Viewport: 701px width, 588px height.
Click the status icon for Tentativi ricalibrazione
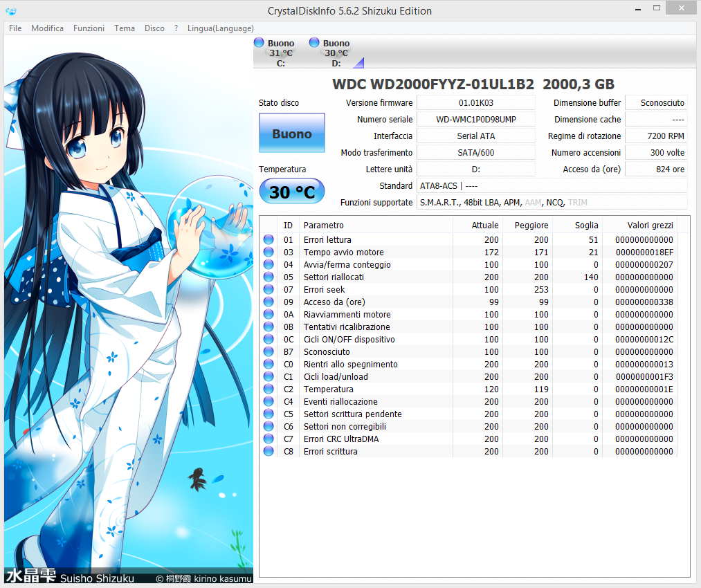pyautogui.click(x=268, y=327)
